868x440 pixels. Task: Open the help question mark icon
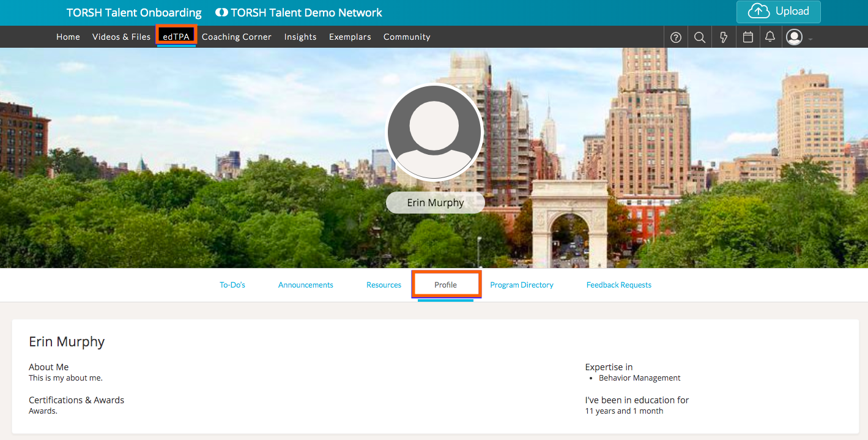pyautogui.click(x=676, y=37)
